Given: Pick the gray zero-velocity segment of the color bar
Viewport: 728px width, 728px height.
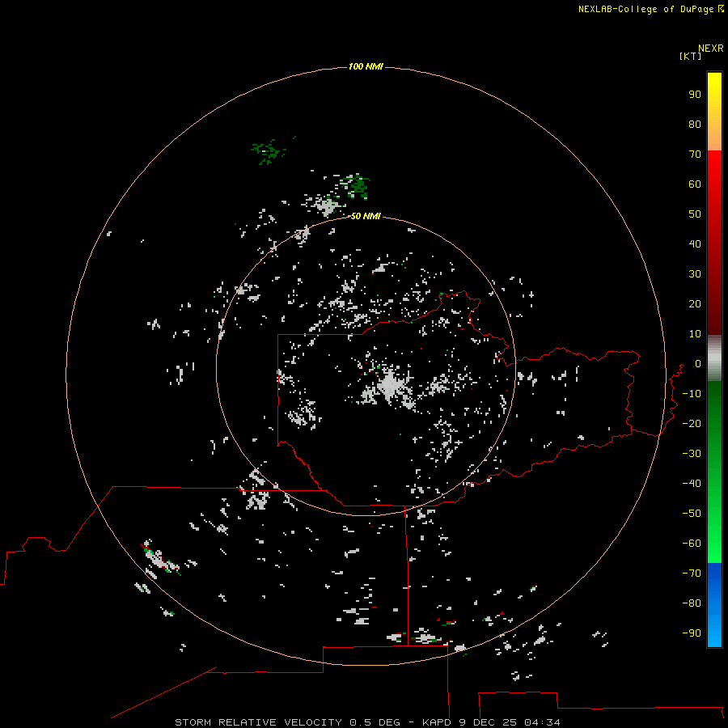Looking at the screenshot, I should [x=714, y=358].
